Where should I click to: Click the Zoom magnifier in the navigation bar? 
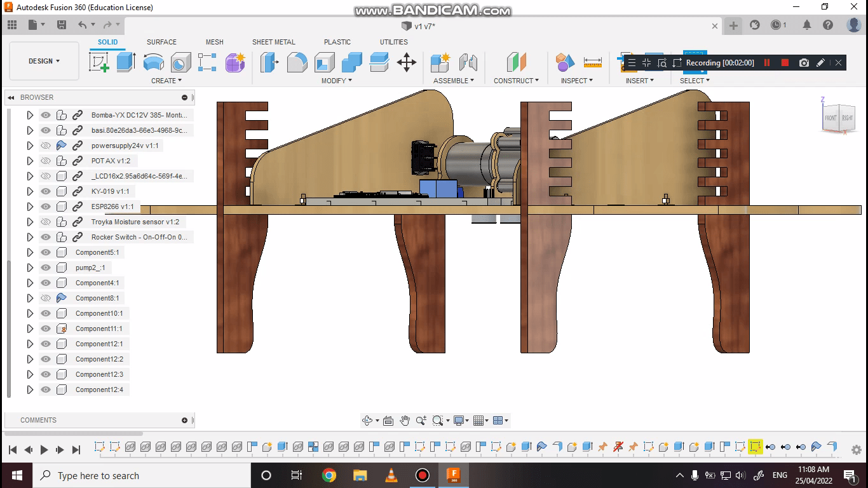(421, 420)
